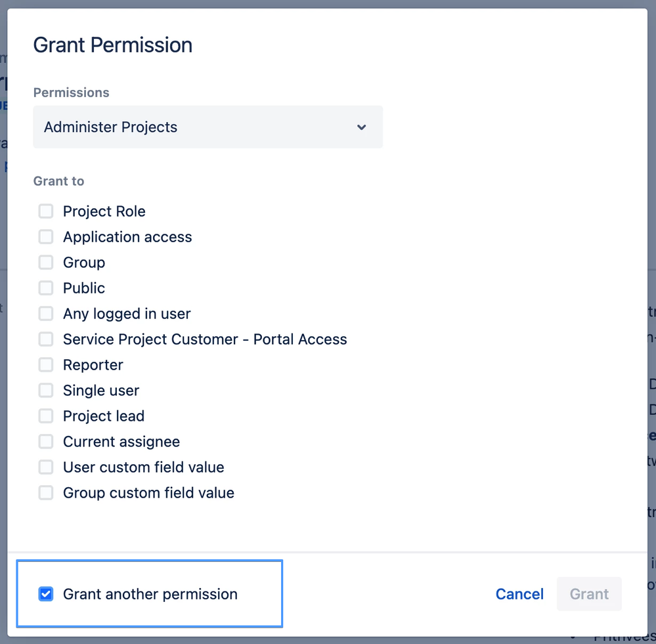The width and height of the screenshot is (656, 644).
Task: Check User custom field value
Action: [45, 467]
